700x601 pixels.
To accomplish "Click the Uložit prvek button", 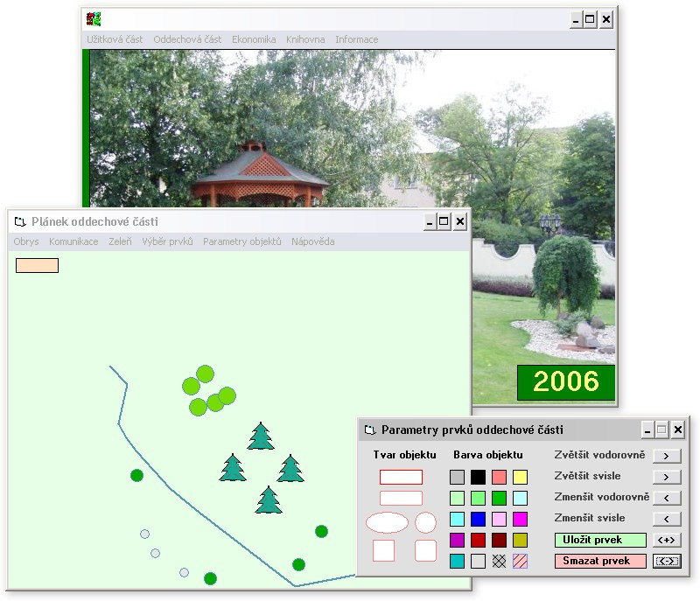I will pos(600,540).
